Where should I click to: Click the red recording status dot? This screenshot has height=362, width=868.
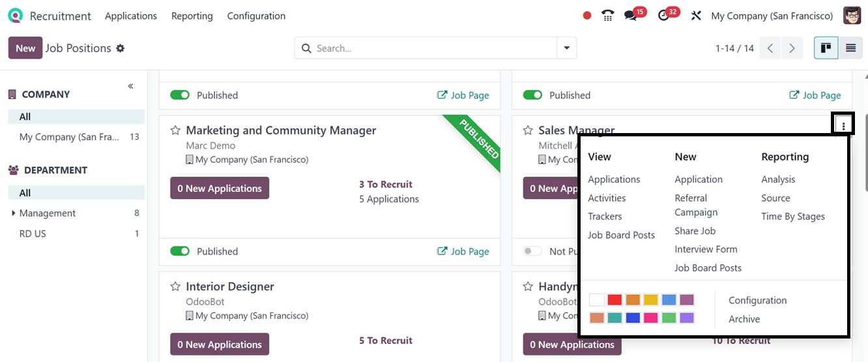pos(587,16)
